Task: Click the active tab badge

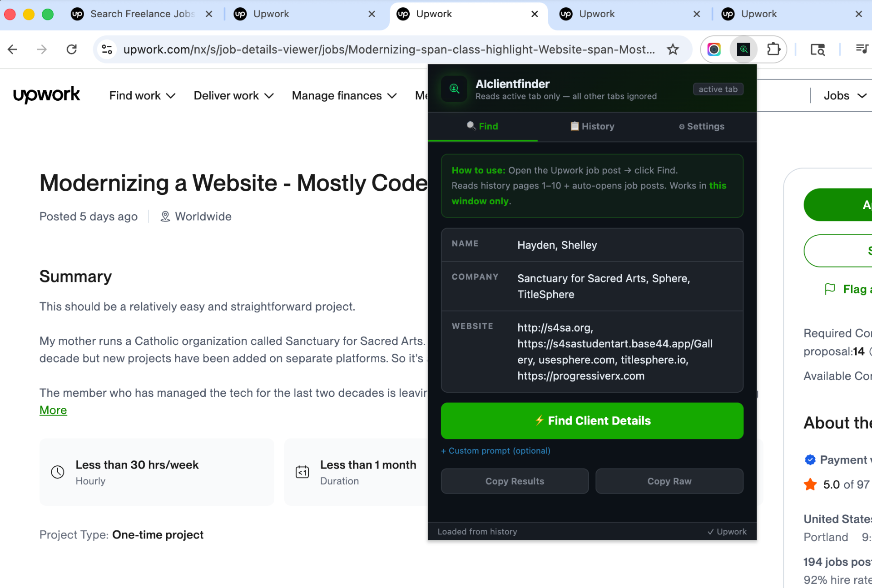Action: point(718,89)
